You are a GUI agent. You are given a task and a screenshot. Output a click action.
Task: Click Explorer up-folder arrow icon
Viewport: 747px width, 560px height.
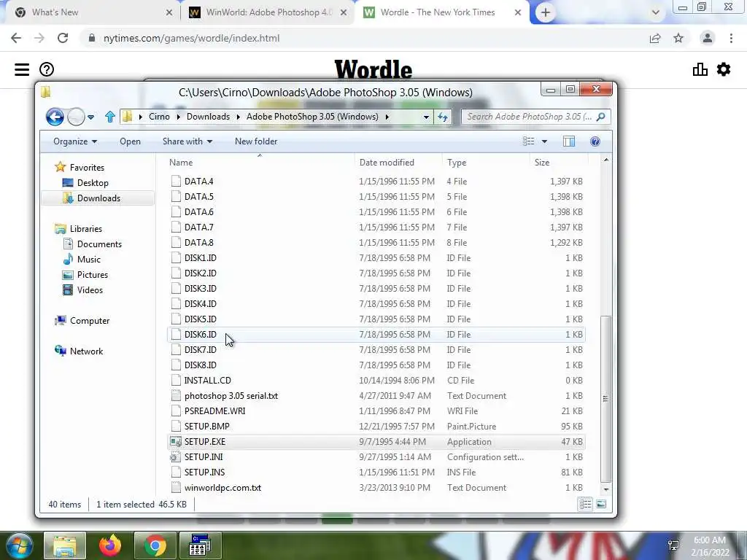point(110,117)
